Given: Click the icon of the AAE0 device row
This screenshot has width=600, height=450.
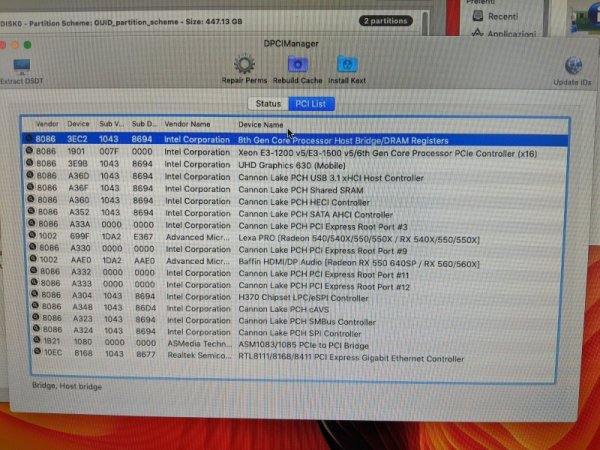Looking at the screenshot, I should tap(33, 259).
